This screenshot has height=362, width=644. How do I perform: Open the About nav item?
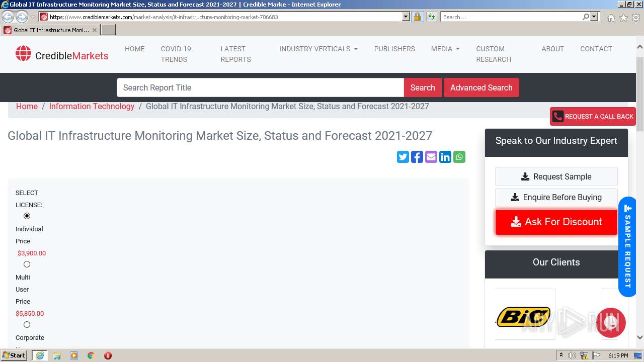point(552,49)
